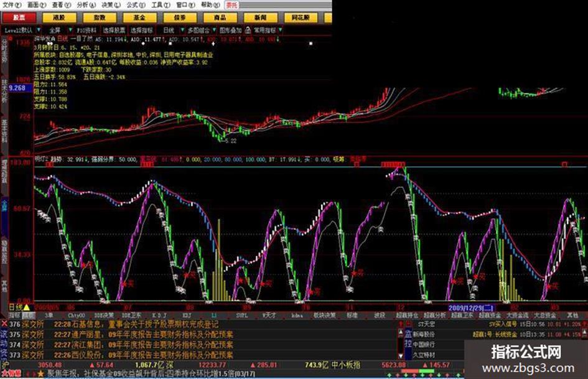588x379 pixels.
Task: Open the 文件 menu
Action: pos(12,5)
